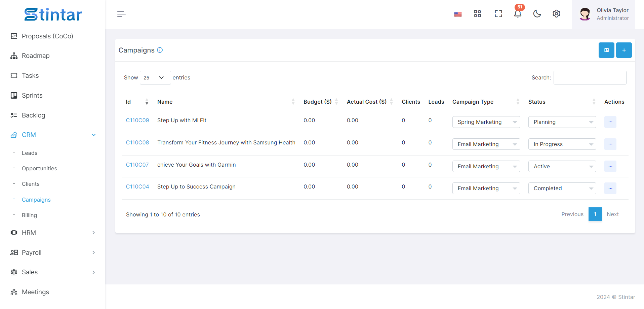
Task: Click the settings gear icon
Action: coord(556,14)
